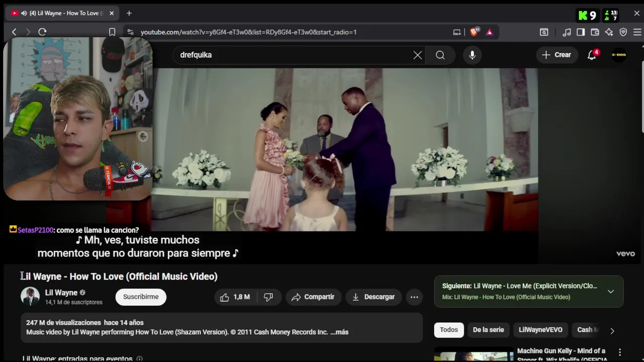
Task: Select the Lil Wayne How To Love tab
Action: pyautogui.click(x=63, y=13)
